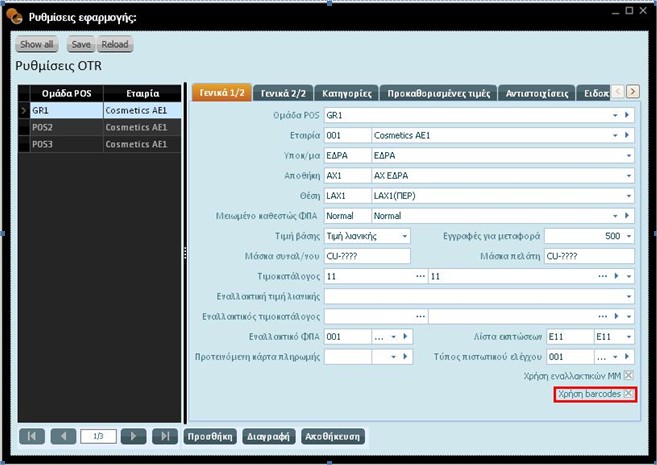
Task: Expand Λίστα εκπτώσεων dropdown
Action: (629, 336)
